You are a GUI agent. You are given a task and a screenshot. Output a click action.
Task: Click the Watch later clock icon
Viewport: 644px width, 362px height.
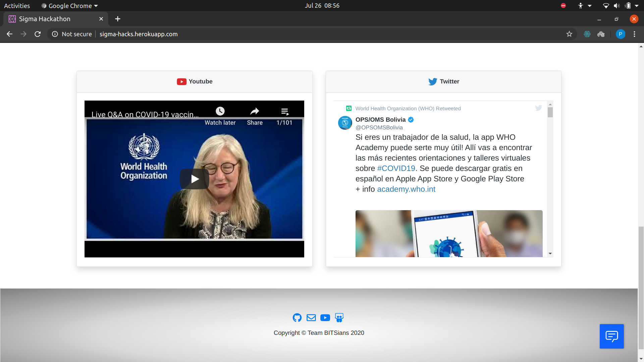click(220, 111)
